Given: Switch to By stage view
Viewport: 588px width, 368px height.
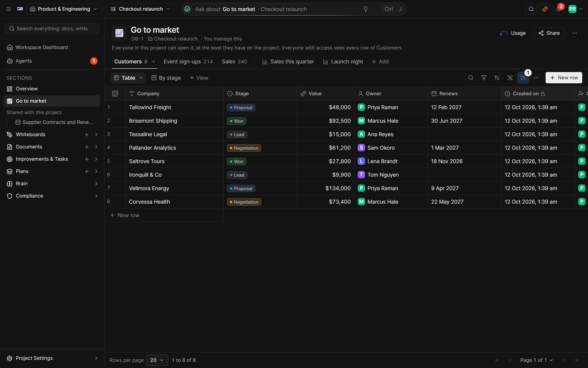Looking at the screenshot, I should pyautogui.click(x=166, y=78).
